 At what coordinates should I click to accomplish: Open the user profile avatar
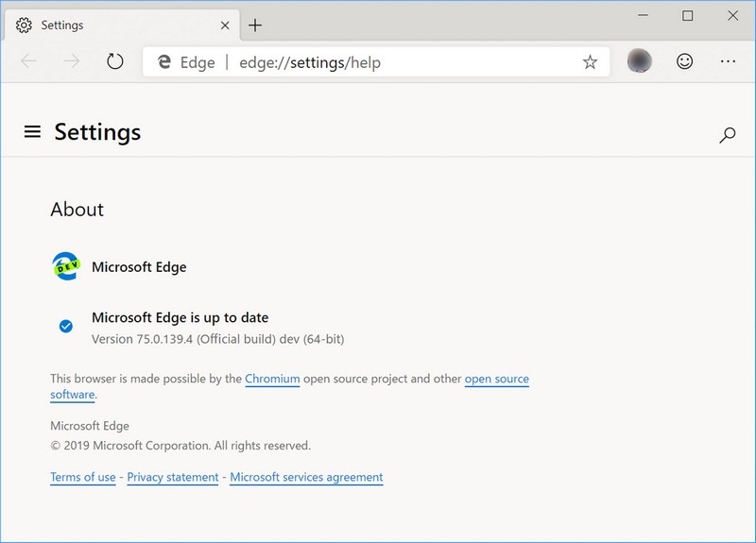click(x=640, y=61)
